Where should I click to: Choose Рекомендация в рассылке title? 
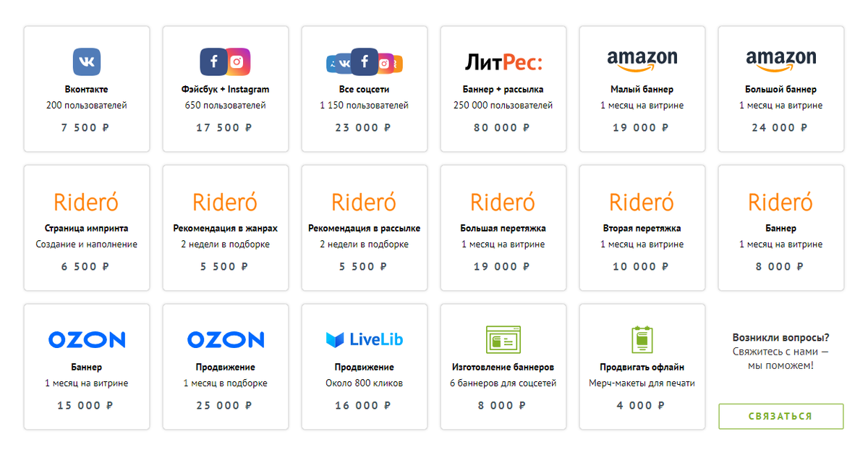pyautogui.click(x=364, y=228)
